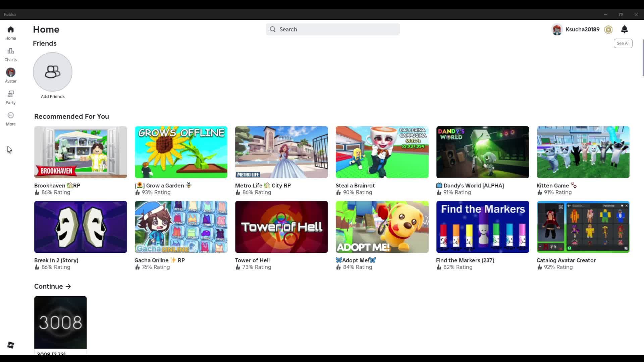Open the Steal a Brainrot thumbnail
The image size is (644, 362).
click(x=382, y=152)
